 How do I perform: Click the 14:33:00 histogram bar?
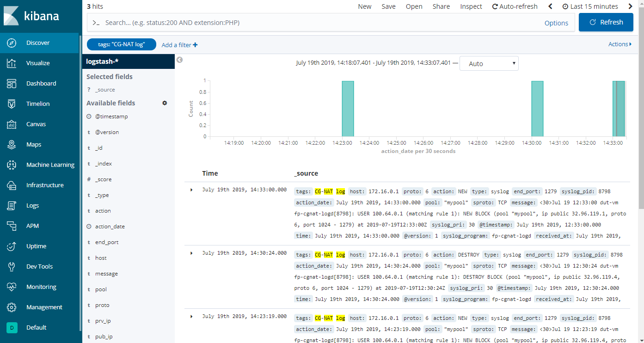(619, 109)
